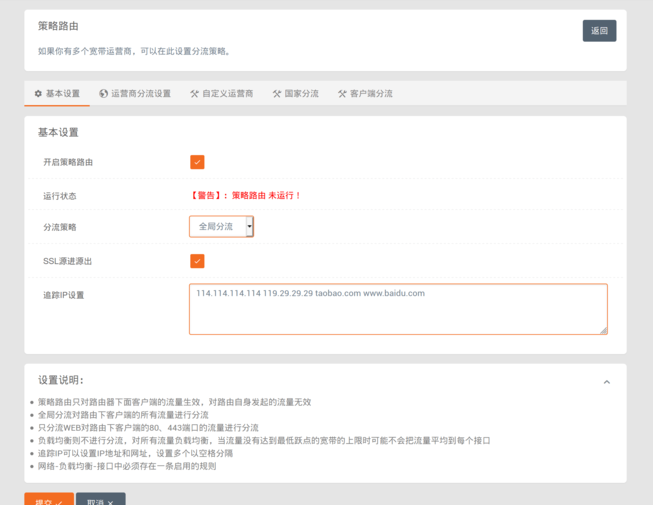
Task: Click the globe icon beside 运营商分流设置
Action: [103, 94]
